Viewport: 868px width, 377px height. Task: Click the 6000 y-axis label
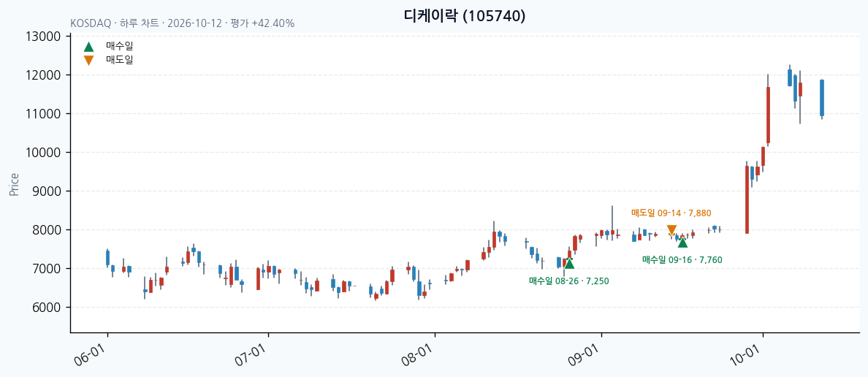pyautogui.click(x=46, y=308)
